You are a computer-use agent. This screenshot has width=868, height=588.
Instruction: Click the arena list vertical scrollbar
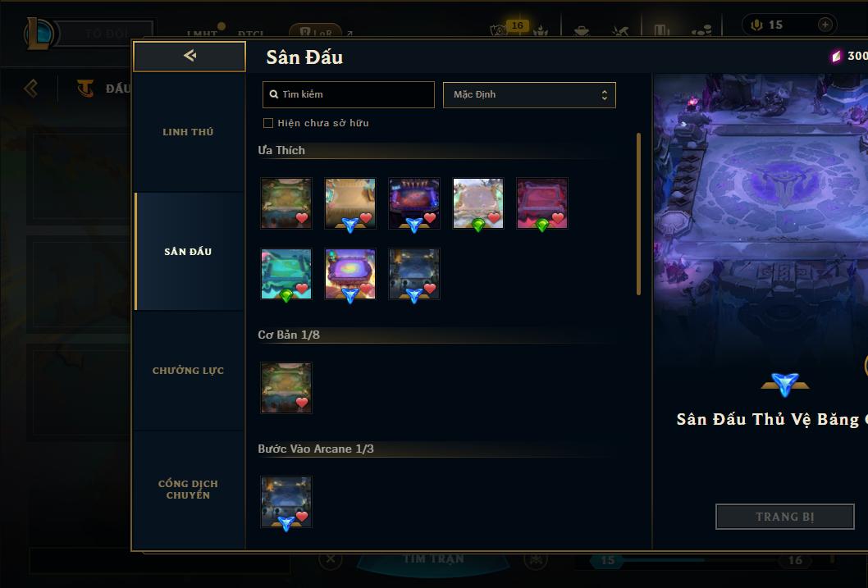click(638, 213)
